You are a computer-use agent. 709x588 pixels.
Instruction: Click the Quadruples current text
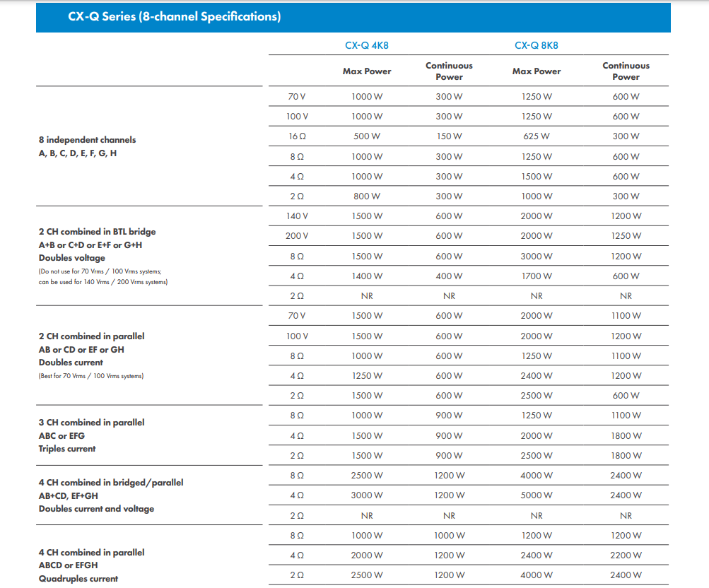click(x=78, y=579)
